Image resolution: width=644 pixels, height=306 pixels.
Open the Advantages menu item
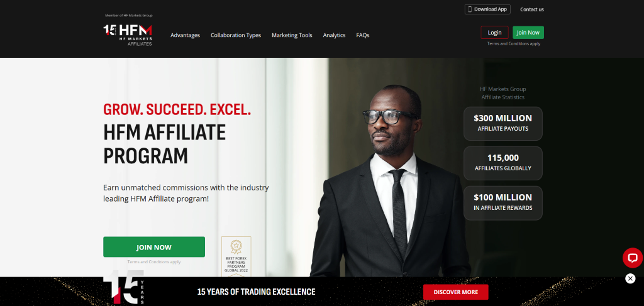pyautogui.click(x=186, y=35)
